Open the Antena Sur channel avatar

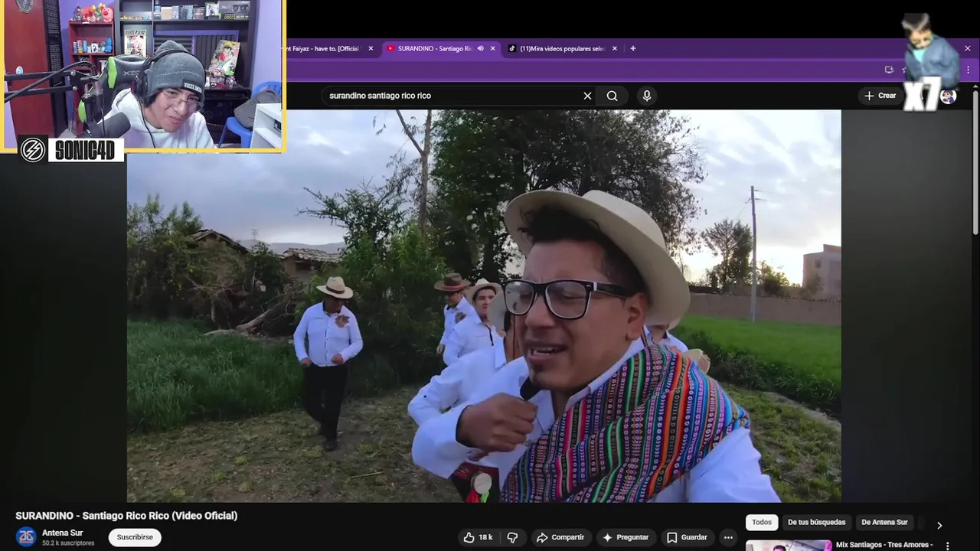26,537
